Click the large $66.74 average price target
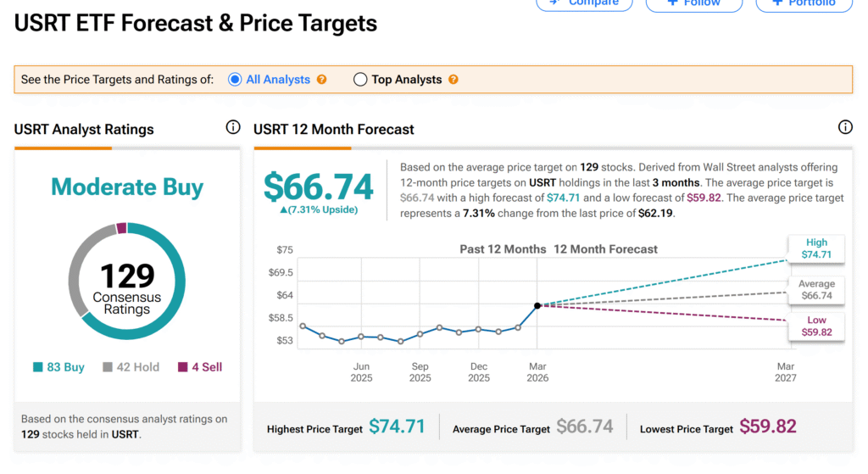This screenshot has height=474, width=868. [319, 187]
